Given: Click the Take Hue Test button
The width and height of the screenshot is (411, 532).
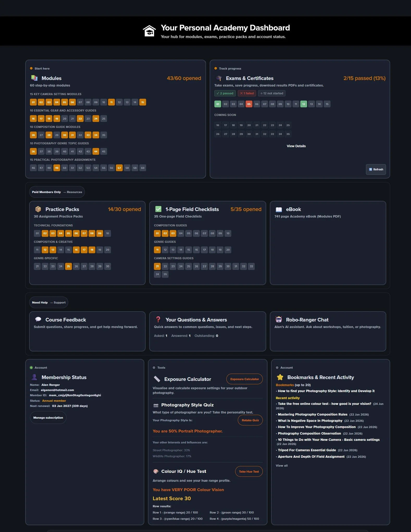Looking at the screenshot, I should 249,472.
